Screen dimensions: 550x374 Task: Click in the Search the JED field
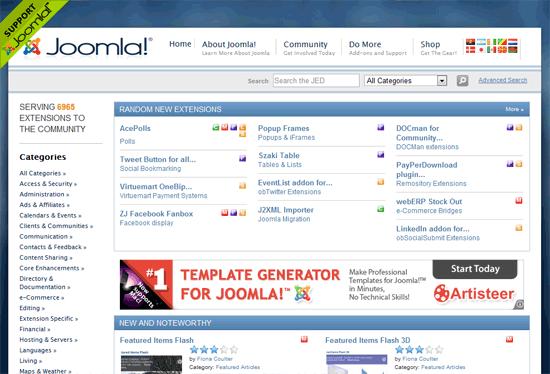[x=316, y=81]
